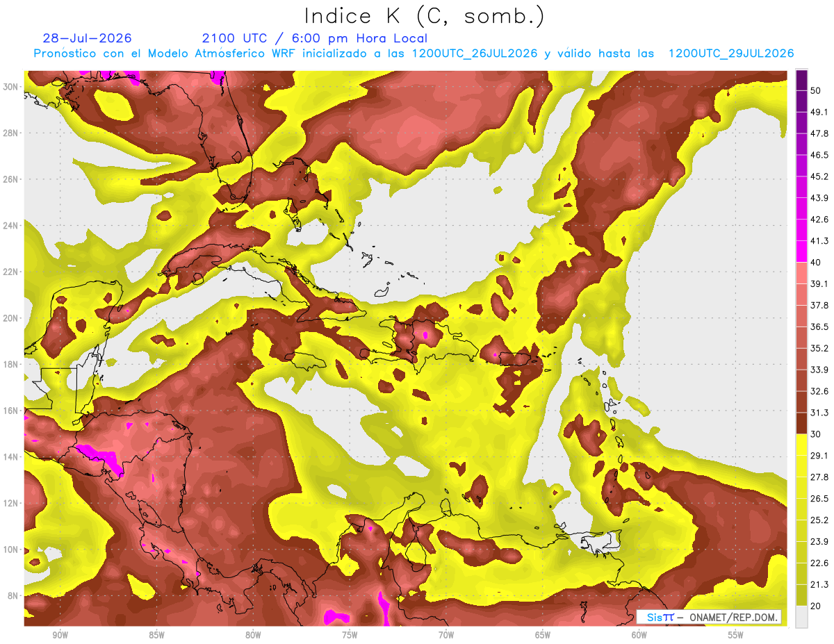Pick the magenta swatch between 40 and 41.3
Viewport: 834px width, 644px height.
point(801,251)
